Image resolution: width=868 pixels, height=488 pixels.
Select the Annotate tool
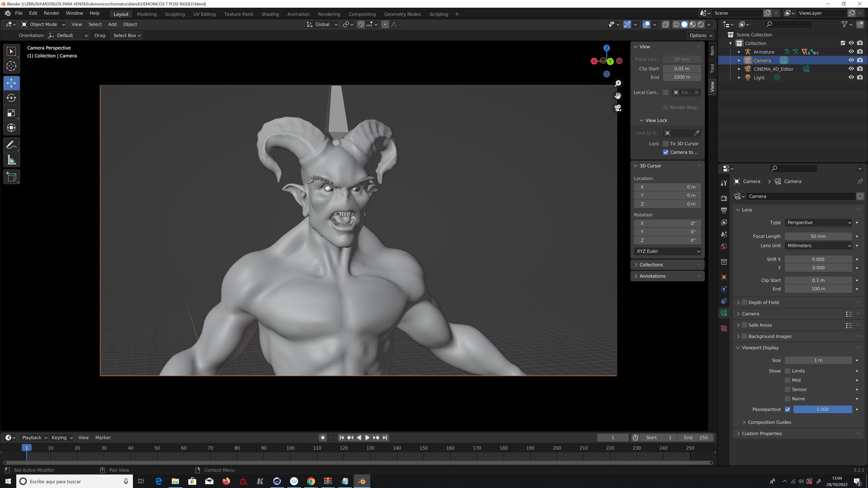pos(11,145)
